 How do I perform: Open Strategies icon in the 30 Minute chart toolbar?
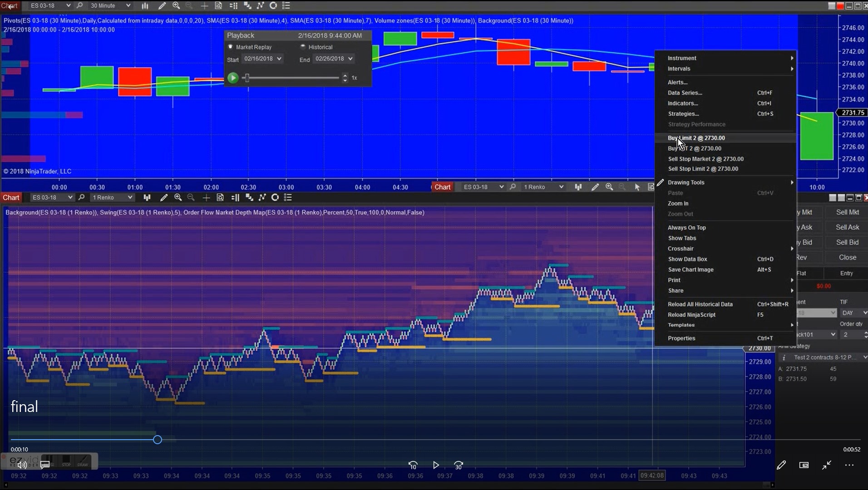pos(273,5)
